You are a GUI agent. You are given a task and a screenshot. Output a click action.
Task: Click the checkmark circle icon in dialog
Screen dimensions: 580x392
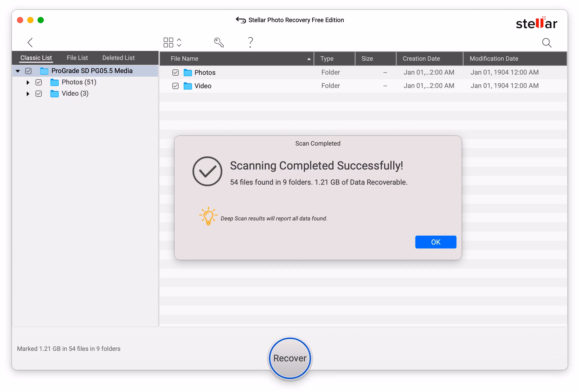(x=207, y=171)
